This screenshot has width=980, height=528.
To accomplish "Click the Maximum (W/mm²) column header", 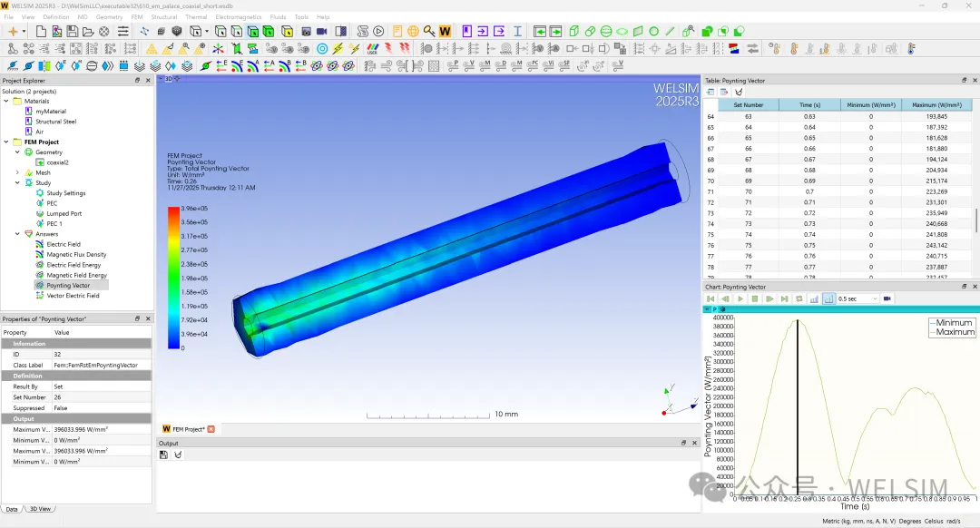I will tap(936, 105).
